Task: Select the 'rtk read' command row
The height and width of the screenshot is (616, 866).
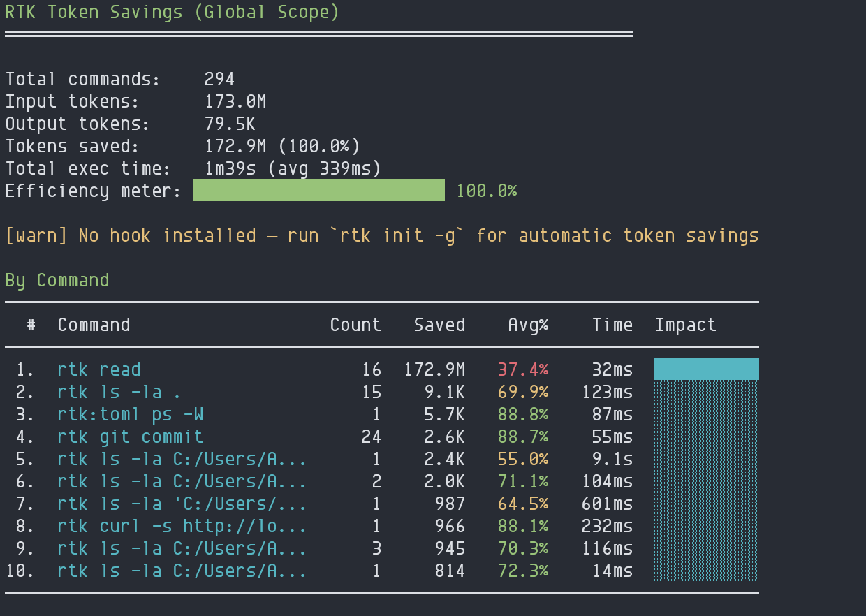Action: 382,369
